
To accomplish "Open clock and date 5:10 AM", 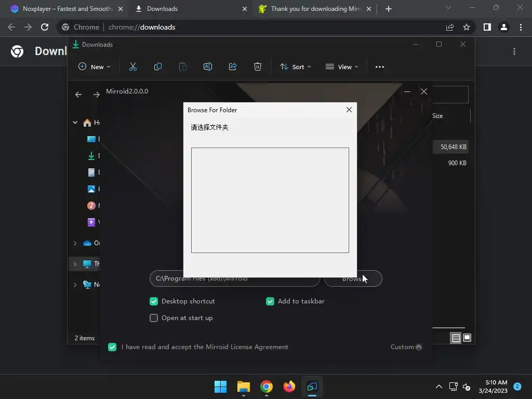I will pos(493,387).
